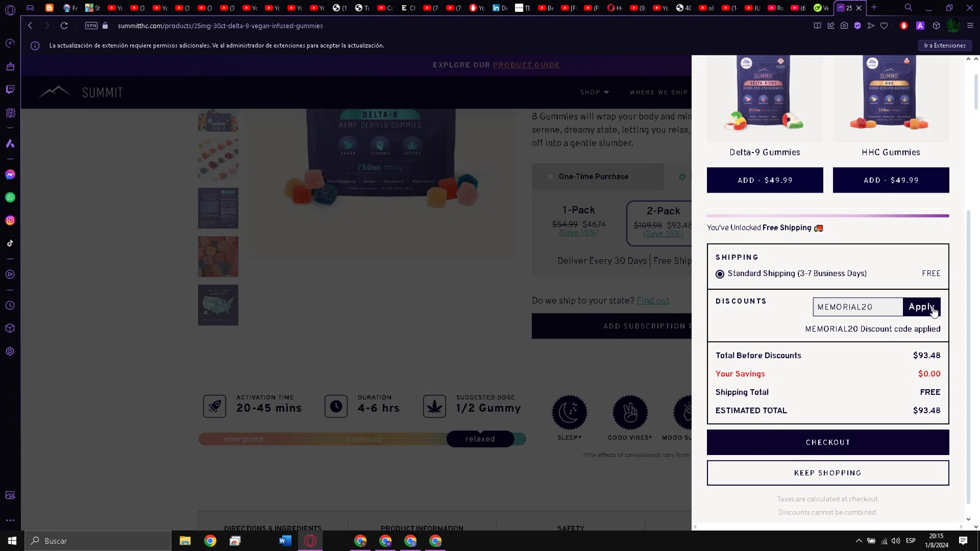Image resolution: width=980 pixels, height=551 pixels.
Task: Focus the discount code input field
Action: point(857,307)
